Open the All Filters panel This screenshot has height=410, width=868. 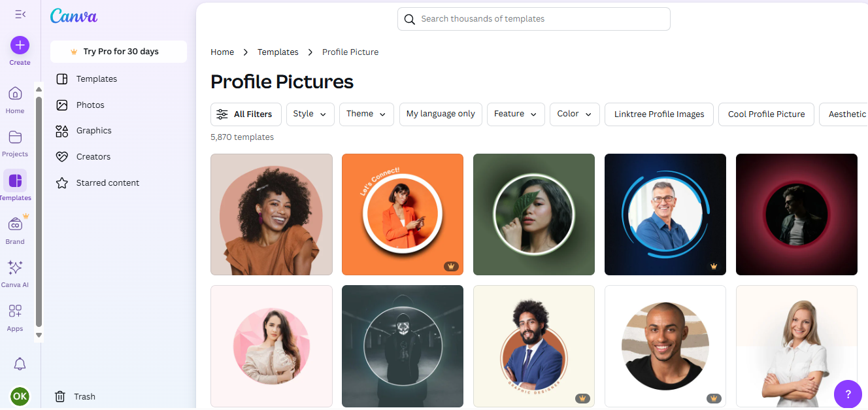[246, 114]
